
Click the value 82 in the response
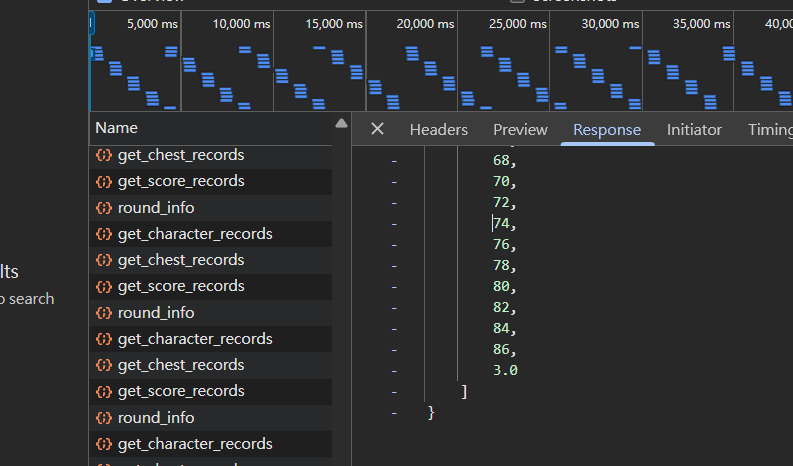click(x=501, y=307)
